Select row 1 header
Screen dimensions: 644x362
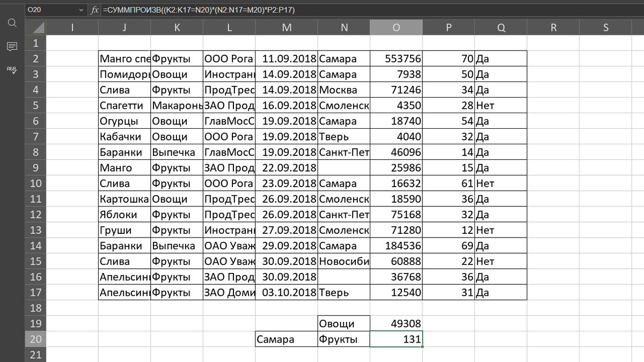click(35, 43)
